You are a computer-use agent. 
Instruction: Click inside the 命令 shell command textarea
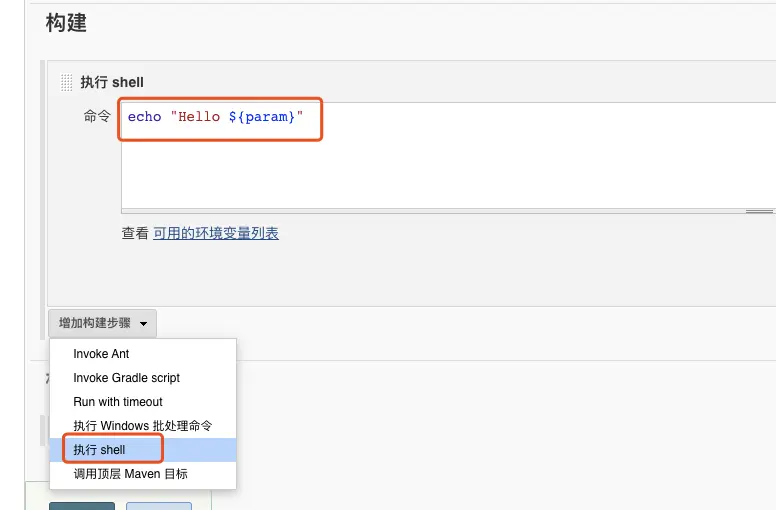[448, 156]
